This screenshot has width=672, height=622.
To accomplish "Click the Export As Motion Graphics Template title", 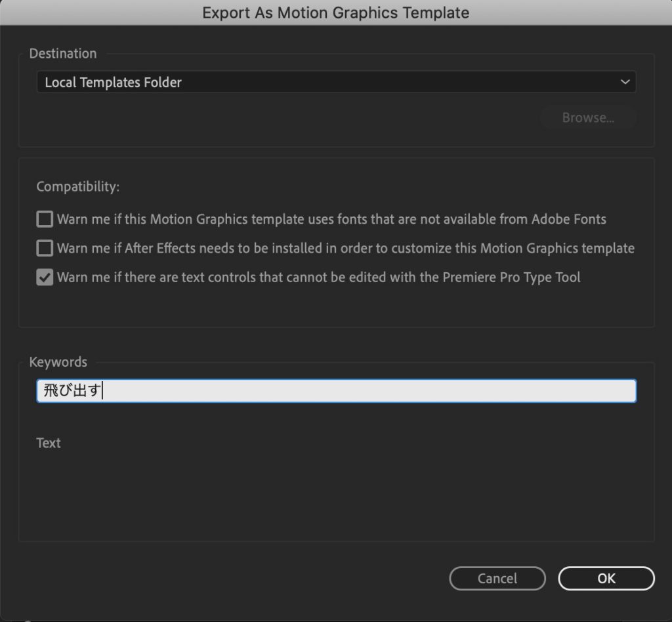I will [336, 12].
